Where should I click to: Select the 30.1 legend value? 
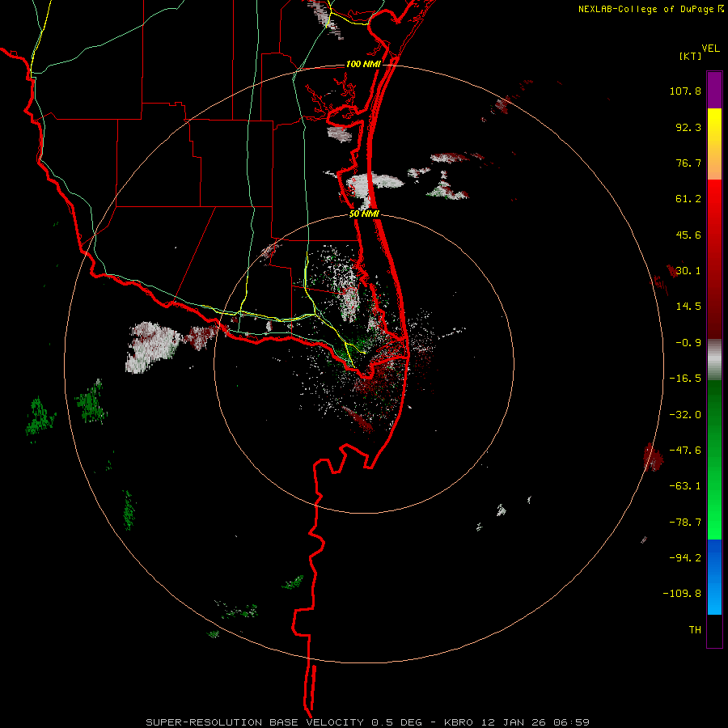click(x=688, y=271)
